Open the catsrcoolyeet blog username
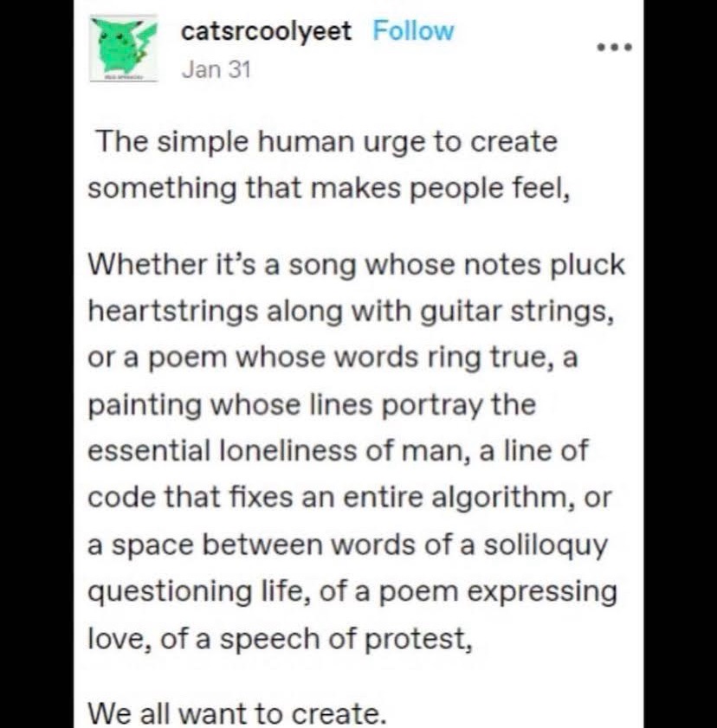The image size is (717, 728). coord(266,32)
